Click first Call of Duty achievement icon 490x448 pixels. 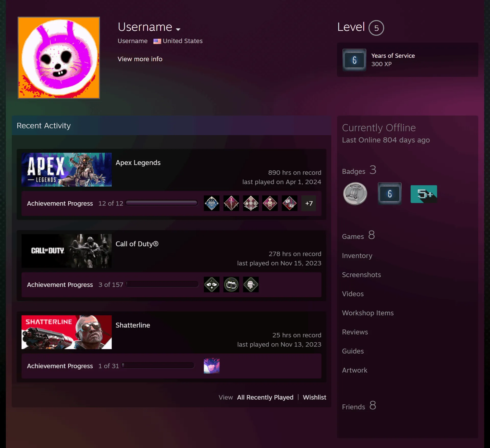(212, 285)
